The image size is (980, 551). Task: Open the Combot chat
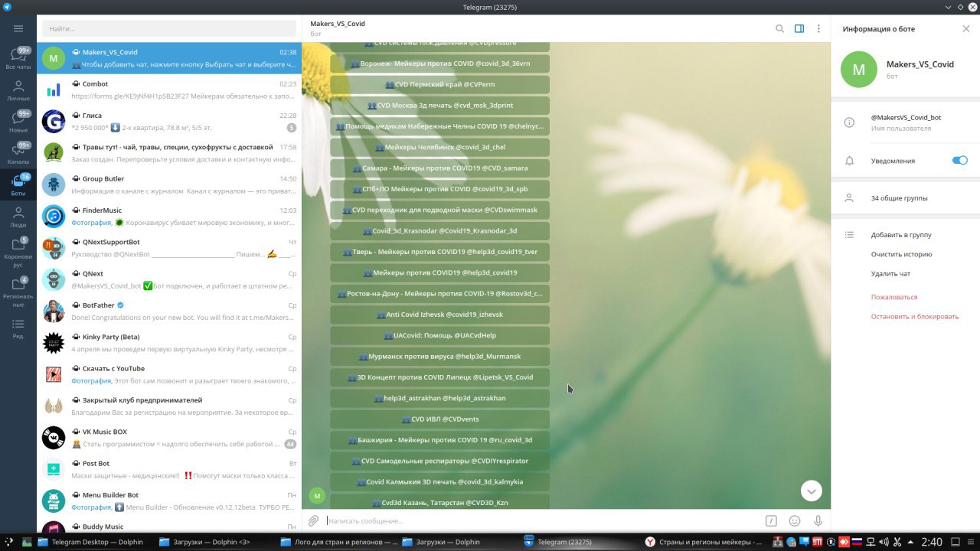point(169,90)
